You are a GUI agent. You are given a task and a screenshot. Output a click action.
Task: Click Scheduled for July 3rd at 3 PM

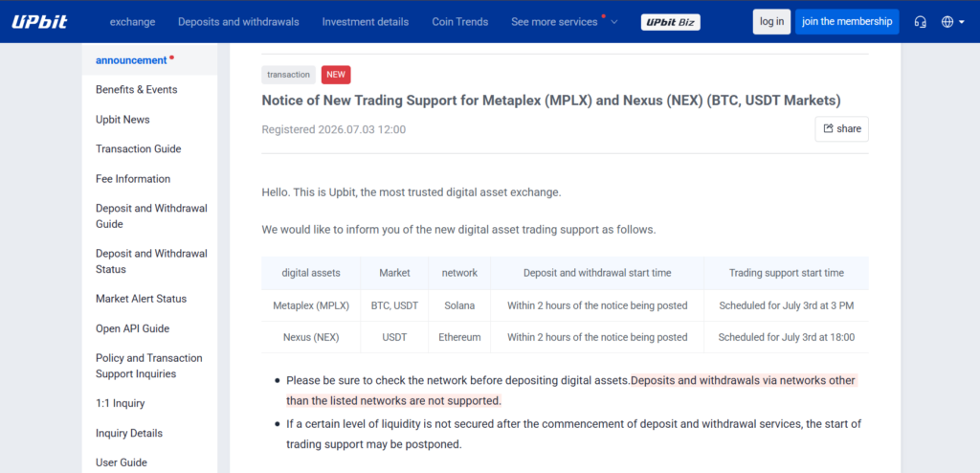pyautogui.click(x=787, y=306)
